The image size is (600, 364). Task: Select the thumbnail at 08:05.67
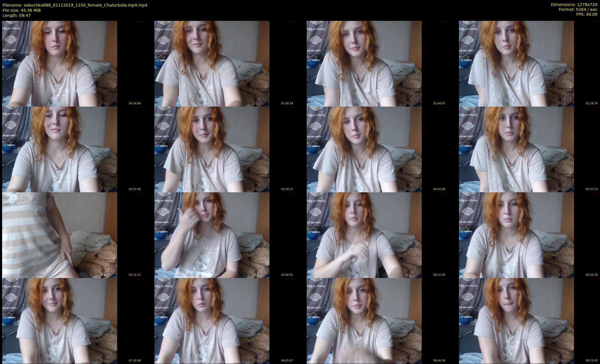click(212, 321)
